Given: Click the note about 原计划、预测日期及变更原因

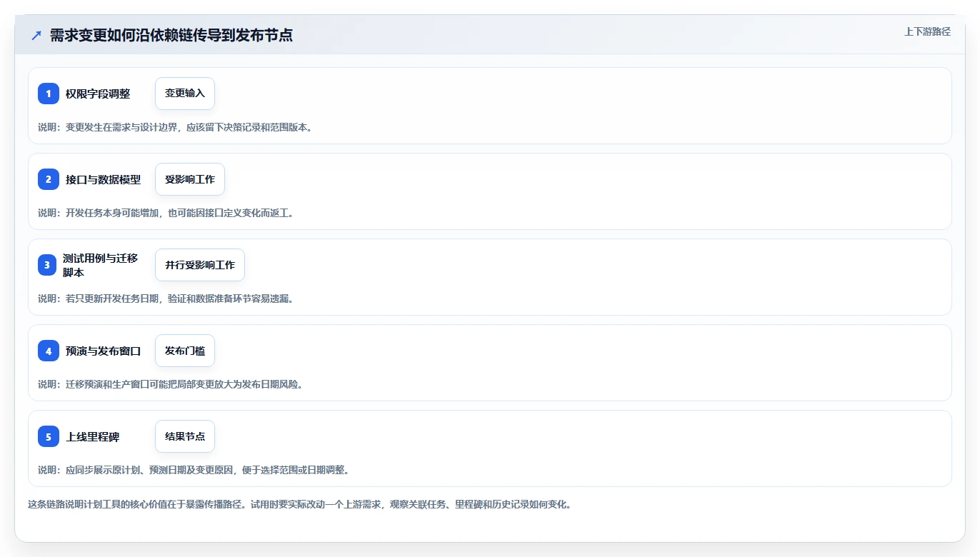Looking at the screenshot, I should point(194,470).
